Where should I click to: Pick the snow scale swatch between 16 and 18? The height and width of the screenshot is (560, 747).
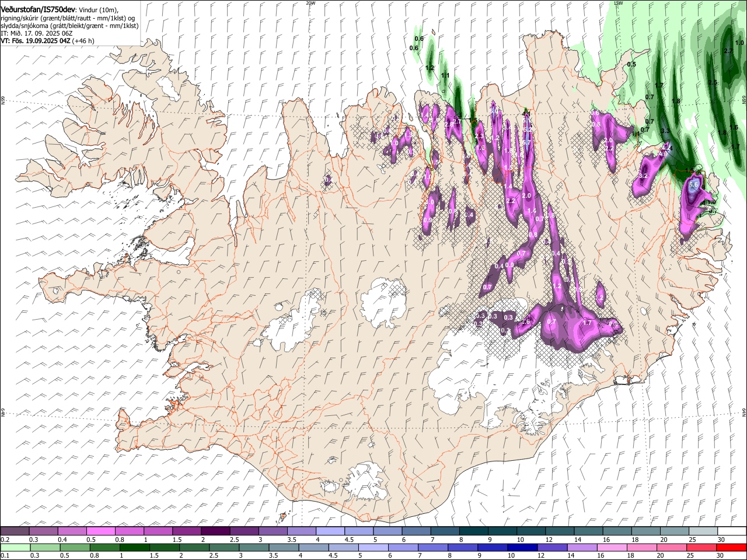(x=617, y=531)
